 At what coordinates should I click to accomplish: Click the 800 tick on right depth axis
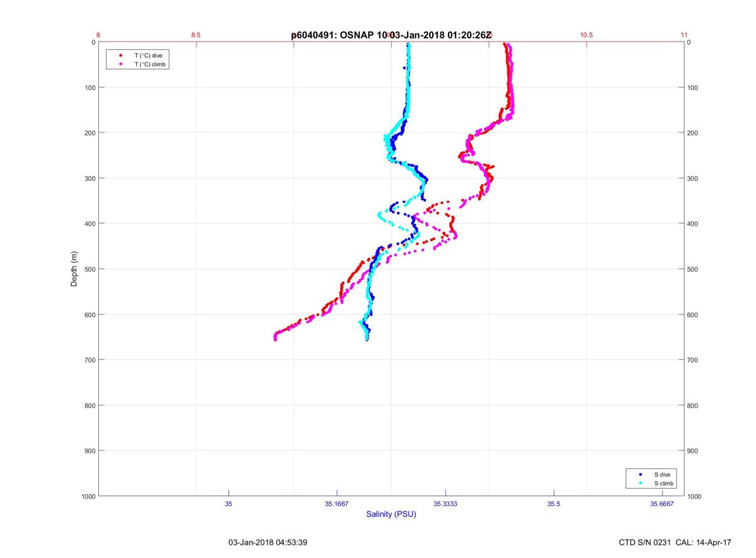tap(693, 405)
